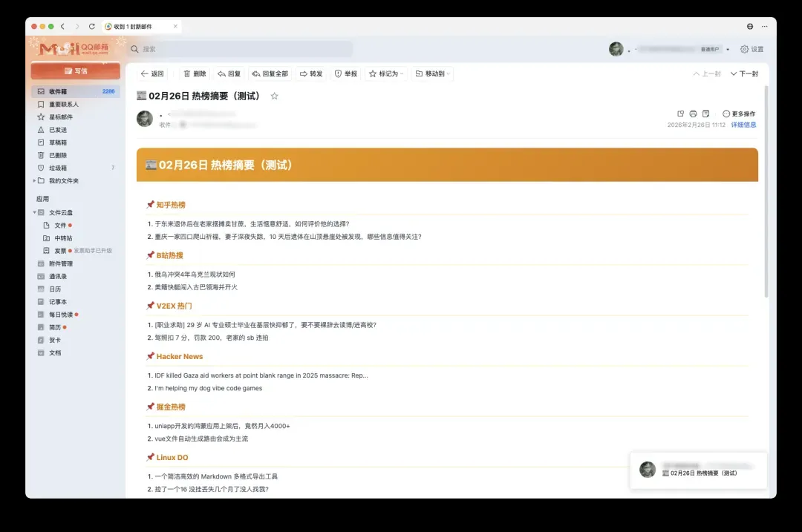
Task: Open the 移动到 move-to dropdown
Action: click(x=433, y=74)
